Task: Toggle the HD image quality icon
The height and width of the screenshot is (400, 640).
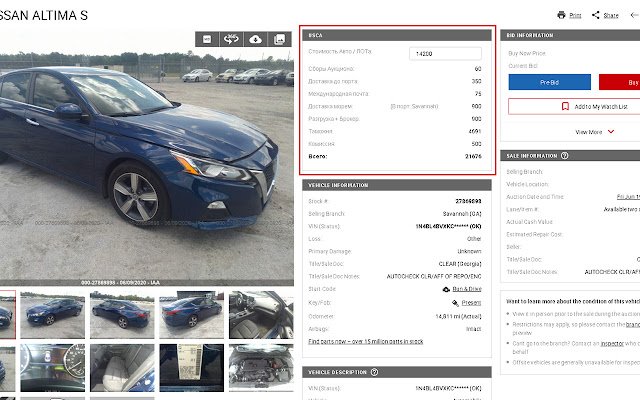Action: pyautogui.click(x=207, y=39)
